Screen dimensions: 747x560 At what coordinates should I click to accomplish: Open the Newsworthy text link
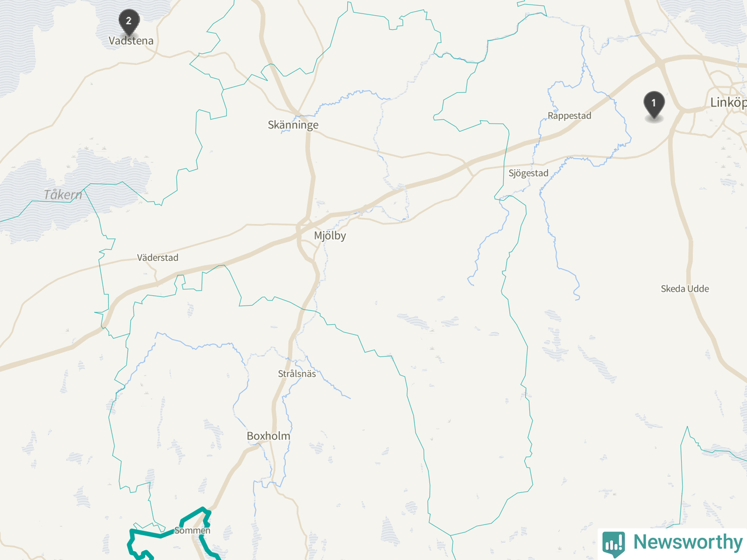pyautogui.click(x=687, y=542)
